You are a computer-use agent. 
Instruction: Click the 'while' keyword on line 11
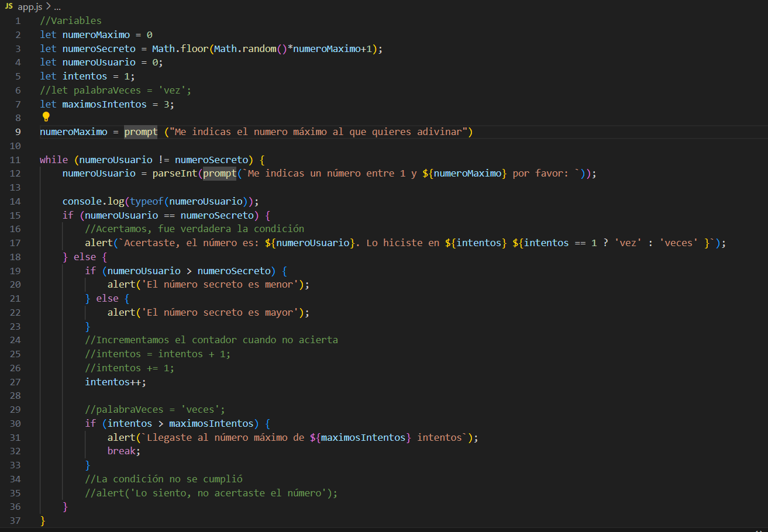click(54, 160)
